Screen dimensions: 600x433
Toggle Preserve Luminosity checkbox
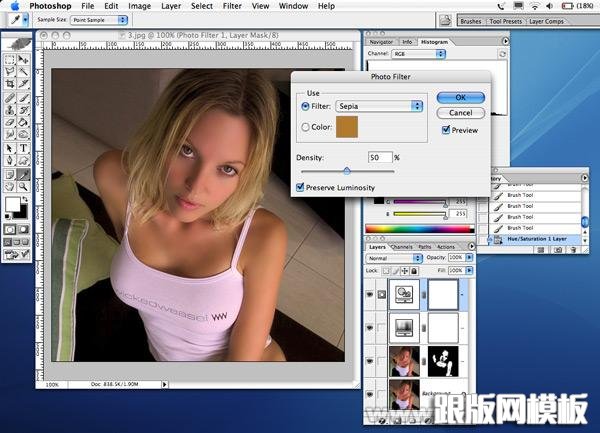pos(300,187)
